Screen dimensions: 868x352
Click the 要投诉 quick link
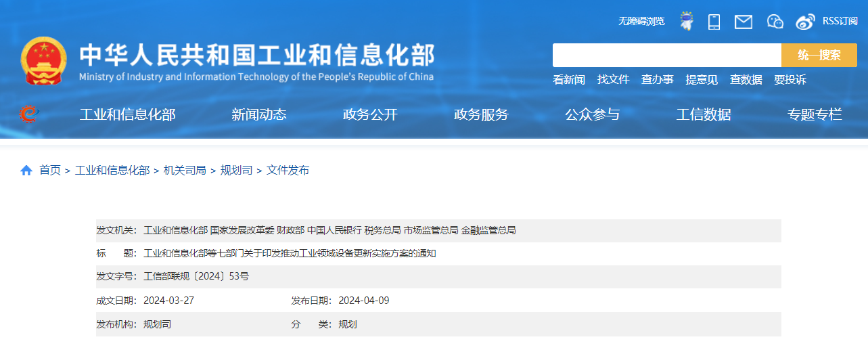(x=790, y=80)
